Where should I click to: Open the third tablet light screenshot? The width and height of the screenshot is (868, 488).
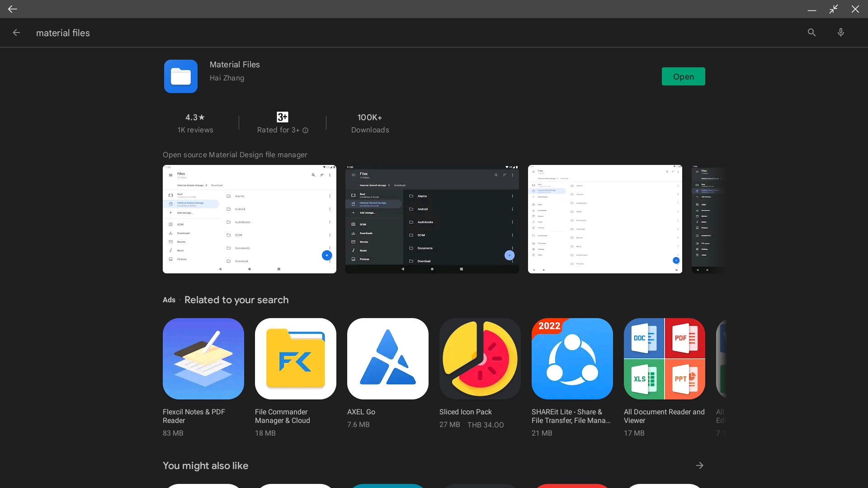[605, 219]
